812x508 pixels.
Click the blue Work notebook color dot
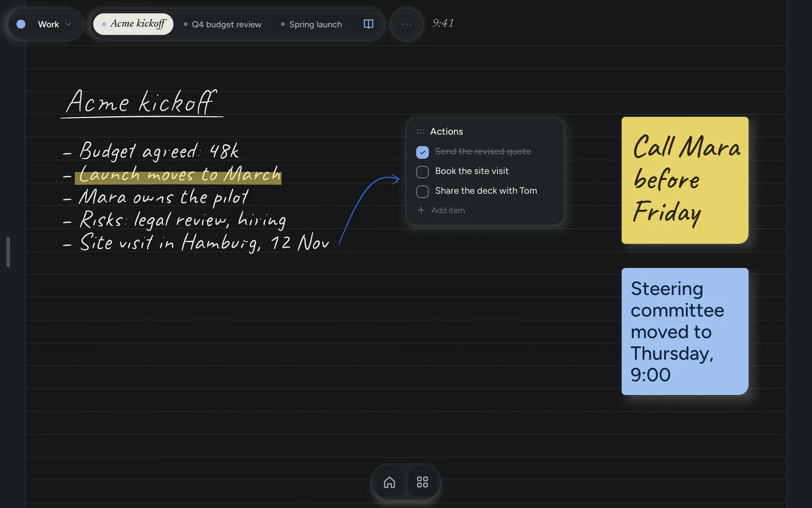coord(21,24)
